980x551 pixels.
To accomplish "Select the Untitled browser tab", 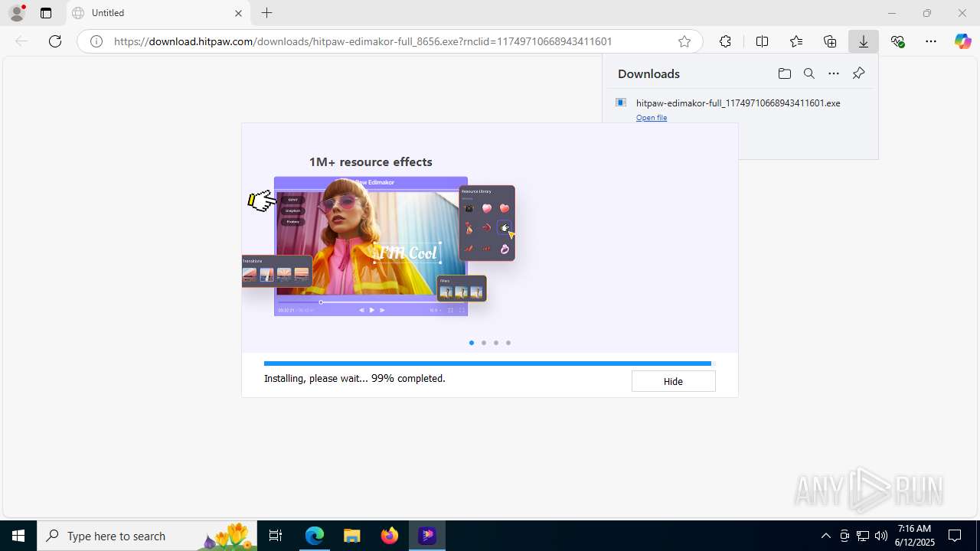I will point(158,13).
